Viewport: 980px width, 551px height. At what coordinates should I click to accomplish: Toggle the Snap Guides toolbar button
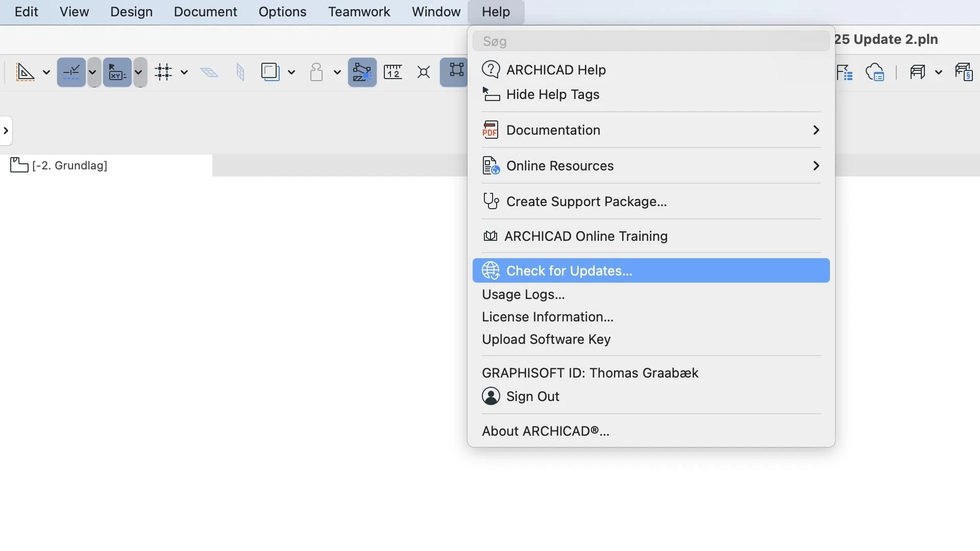(71, 72)
